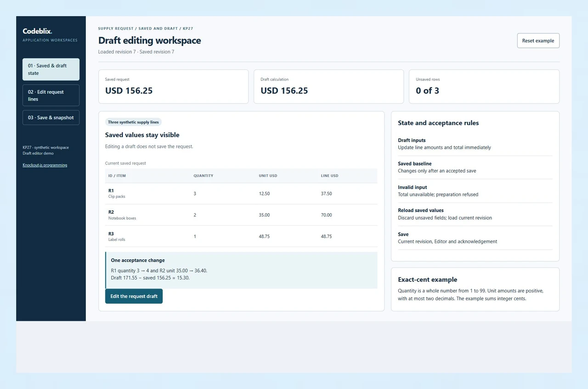Viewport: 588px width, 389px height.
Task: Click the Invalid input rule
Action: tap(475, 191)
